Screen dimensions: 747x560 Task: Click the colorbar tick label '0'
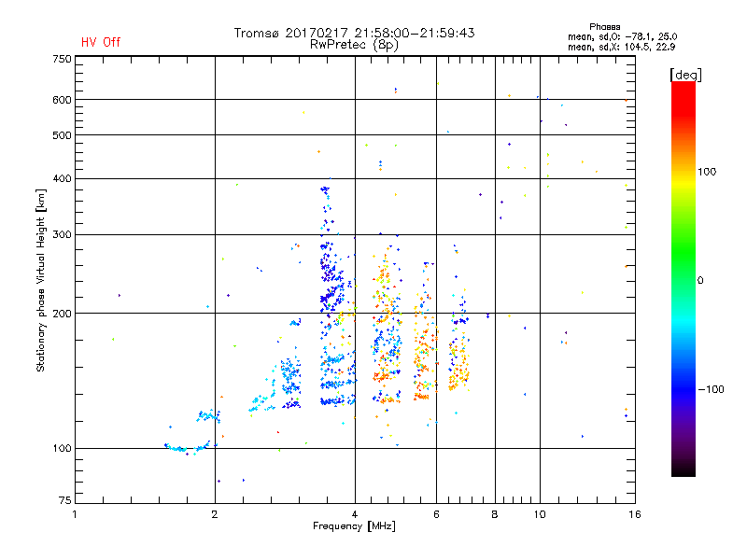coord(700,281)
